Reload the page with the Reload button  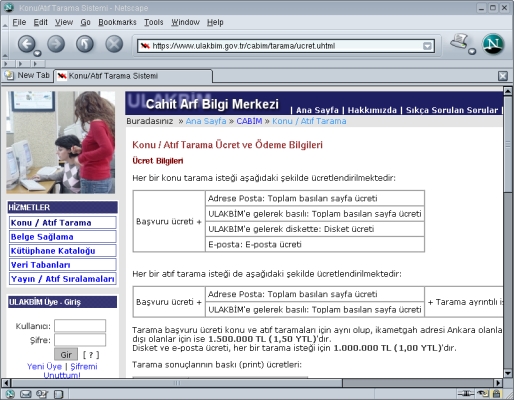[85, 44]
